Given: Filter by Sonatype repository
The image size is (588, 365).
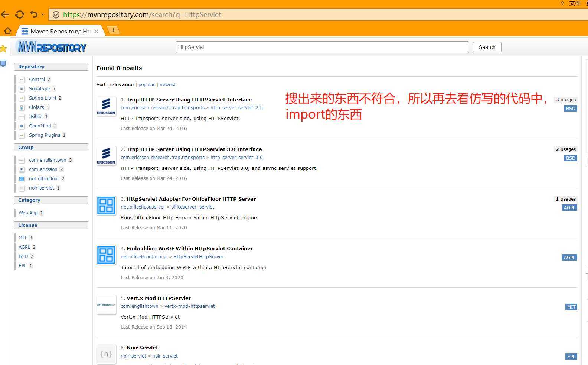Looking at the screenshot, I should [39, 88].
